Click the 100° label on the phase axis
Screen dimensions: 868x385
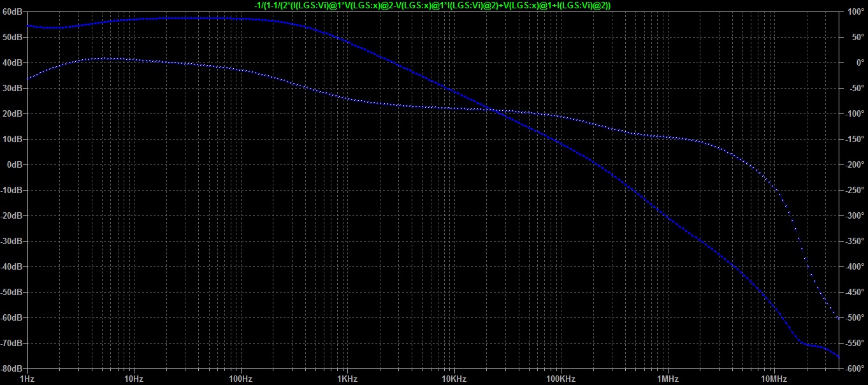[x=855, y=11]
